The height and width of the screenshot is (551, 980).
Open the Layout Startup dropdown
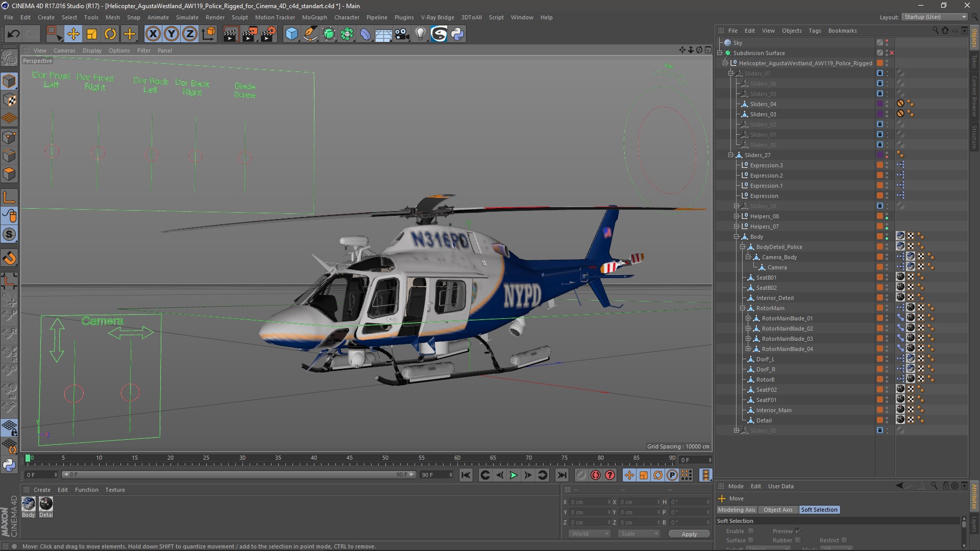click(934, 17)
